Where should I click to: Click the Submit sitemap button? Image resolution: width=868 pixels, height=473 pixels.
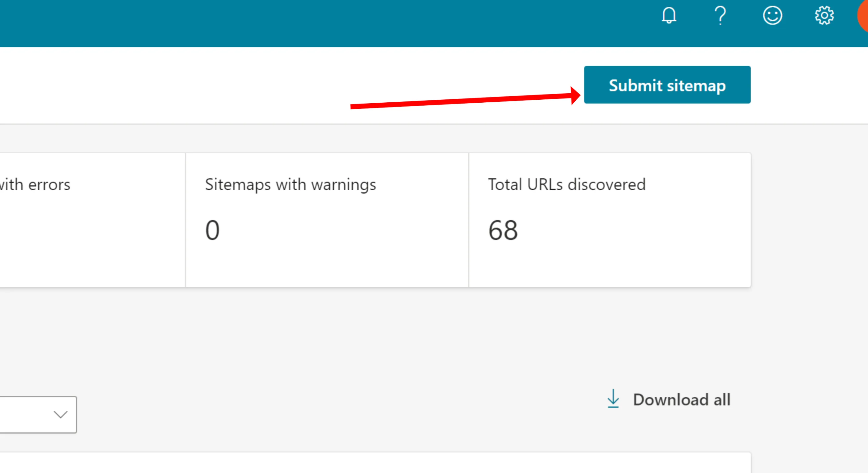[x=667, y=85]
